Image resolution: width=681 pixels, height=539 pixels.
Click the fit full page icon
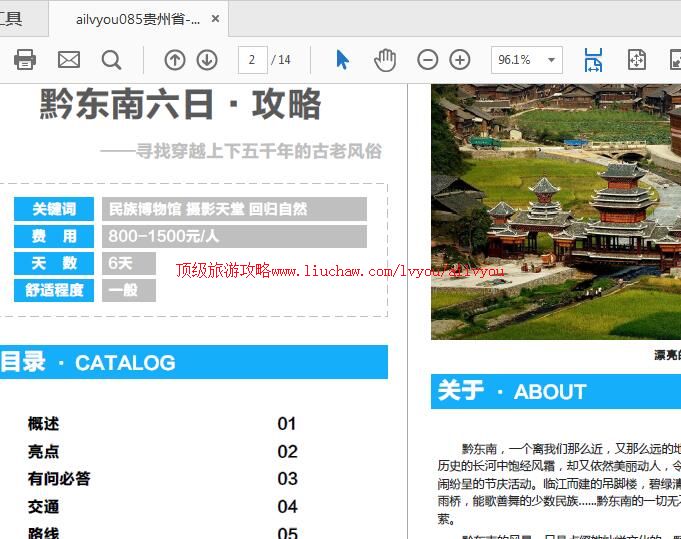point(637,60)
